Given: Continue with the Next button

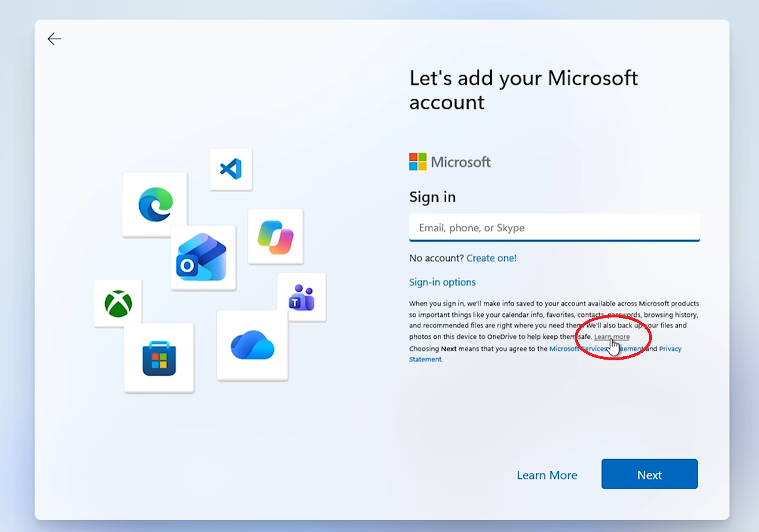Looking at the screenshot, I should [649, 474].
